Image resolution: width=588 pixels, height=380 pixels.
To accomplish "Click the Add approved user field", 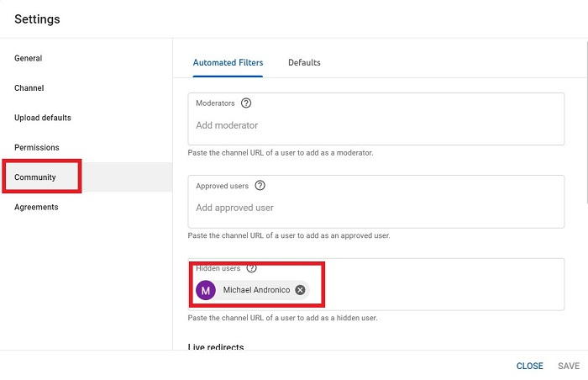I will coord(375,208).
